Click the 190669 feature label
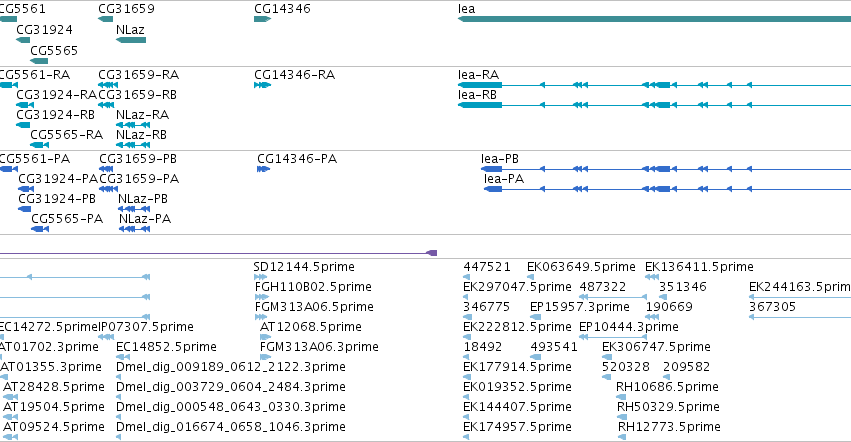Viewport: 851px width, 442px height. pyautogui.click(x=669, y=307)
